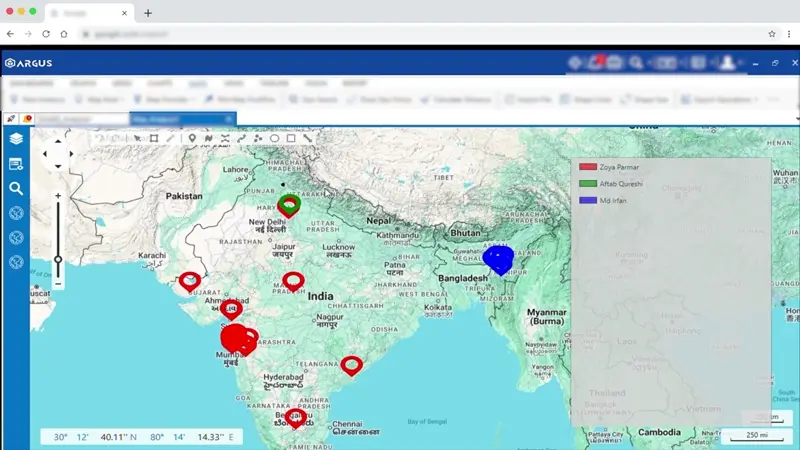The width and height of the screenshot is (800, 450).
Task: Click the green Aftab Qureshi legend entry
Action: click(620, 184)
